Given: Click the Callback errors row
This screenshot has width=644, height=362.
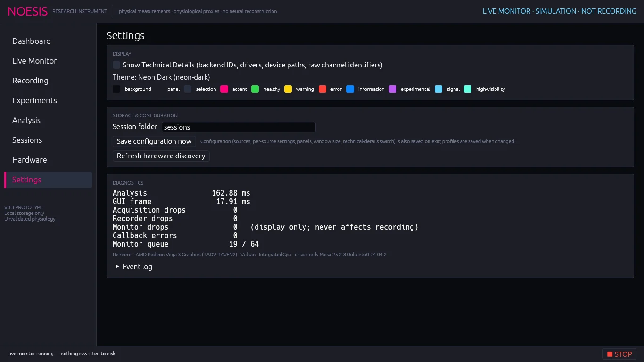Looking at the screenshot, I should click(x=175, y=235).
